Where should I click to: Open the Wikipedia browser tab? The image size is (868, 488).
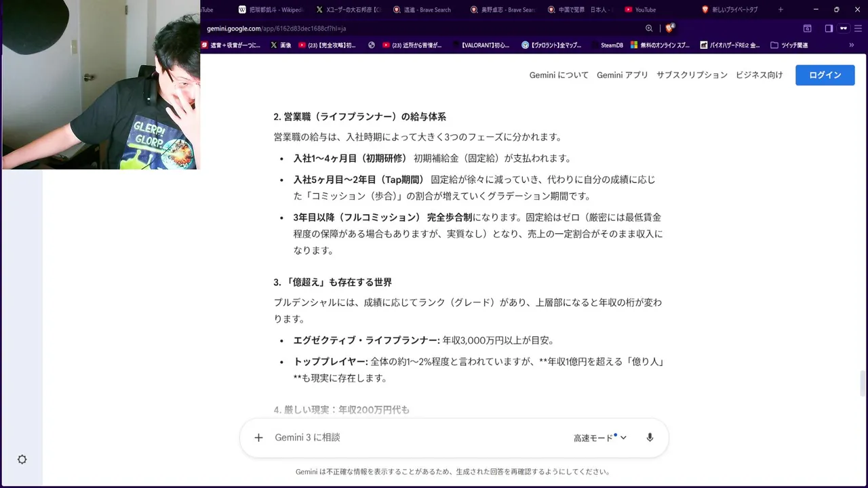[270, 9]
